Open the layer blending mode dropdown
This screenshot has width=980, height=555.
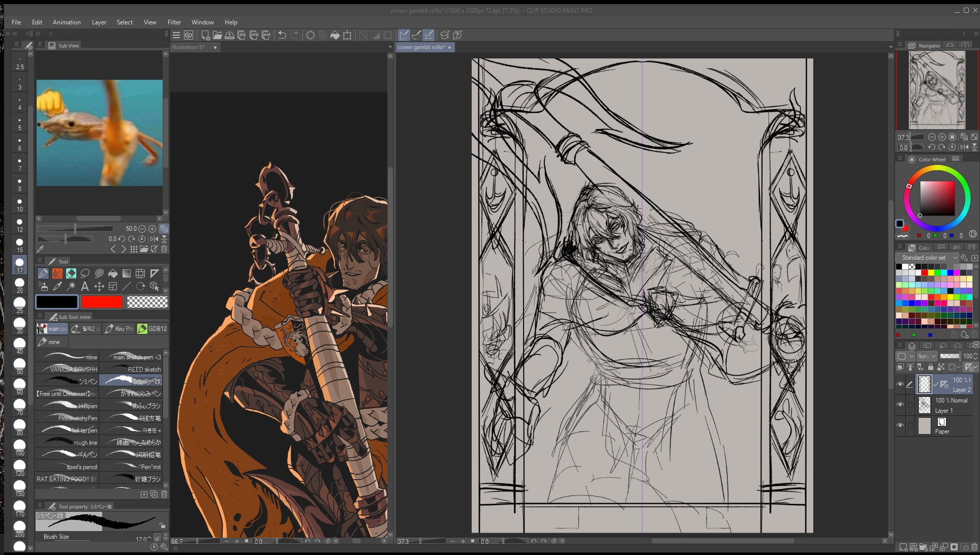tap(927, 356)
